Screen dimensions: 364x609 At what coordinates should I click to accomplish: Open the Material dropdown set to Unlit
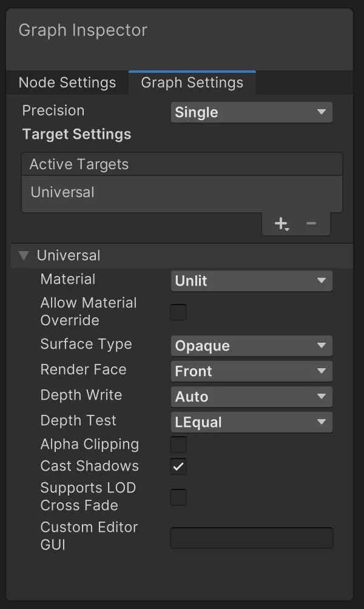click(x=251, y=281)
